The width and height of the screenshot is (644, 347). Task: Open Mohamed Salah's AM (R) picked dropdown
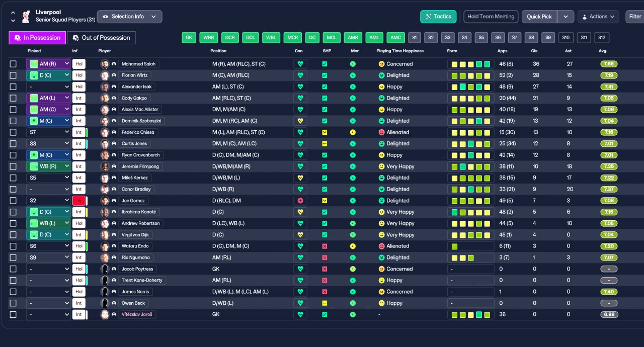coord(48,64)
